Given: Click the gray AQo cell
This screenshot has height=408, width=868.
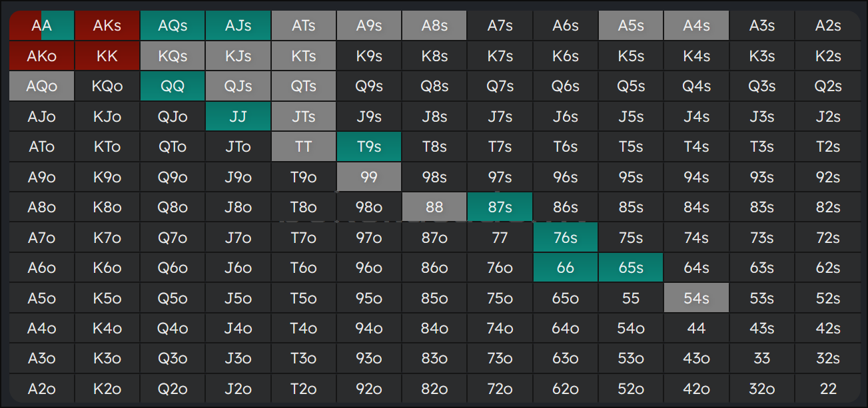Looking at the screenshot, I should click(x=41, y=87).
